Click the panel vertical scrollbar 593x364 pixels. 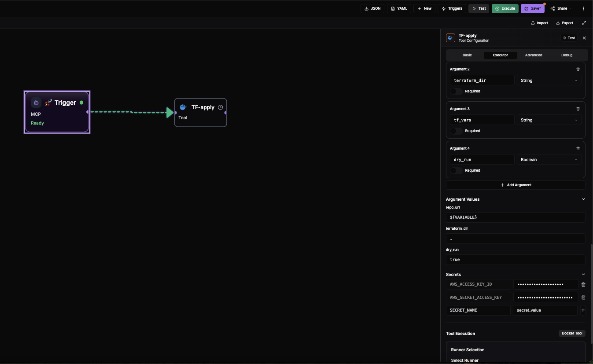tap(591, 294)
